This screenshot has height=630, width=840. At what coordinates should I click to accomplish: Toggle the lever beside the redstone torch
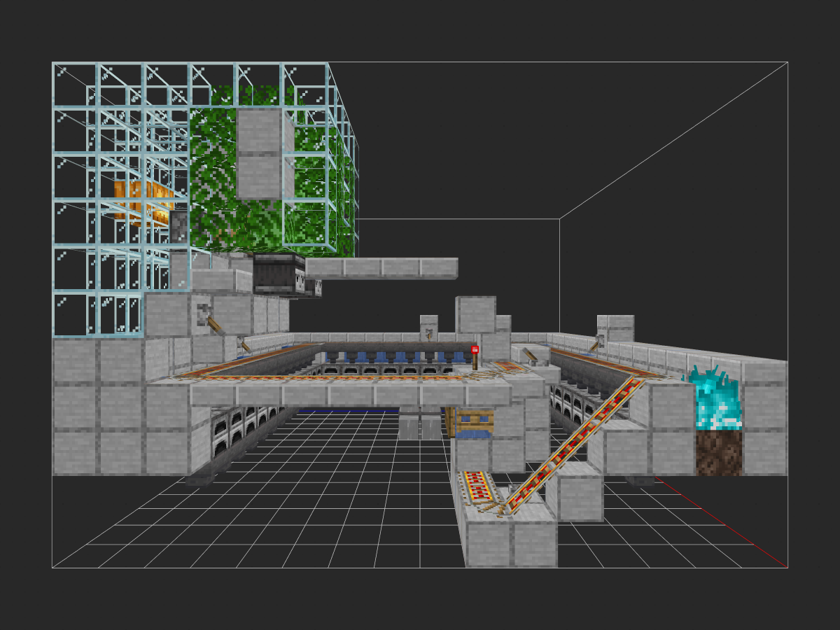pyautogui.click(x=531, y=357)
